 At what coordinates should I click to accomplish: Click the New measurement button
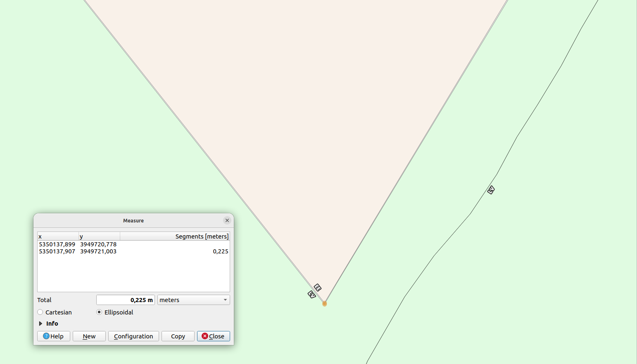89,336
